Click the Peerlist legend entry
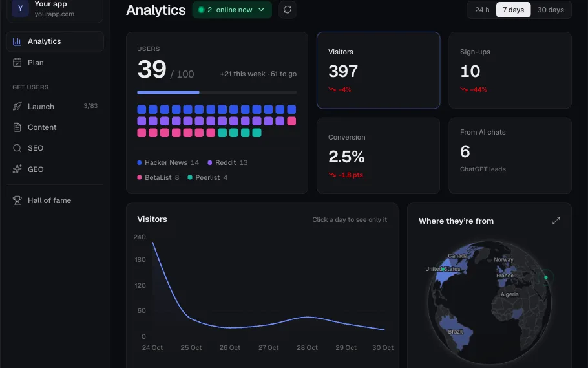 coord(207,177)
